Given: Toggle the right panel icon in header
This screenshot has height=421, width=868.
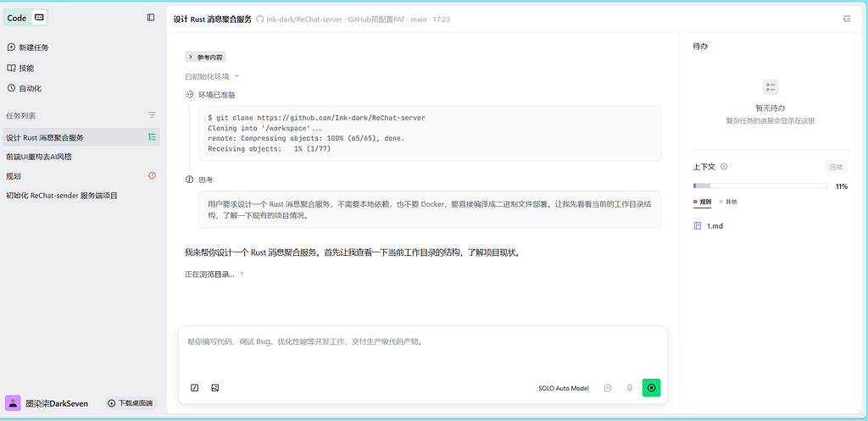Looking at the screenshot, I should (847, 19).
